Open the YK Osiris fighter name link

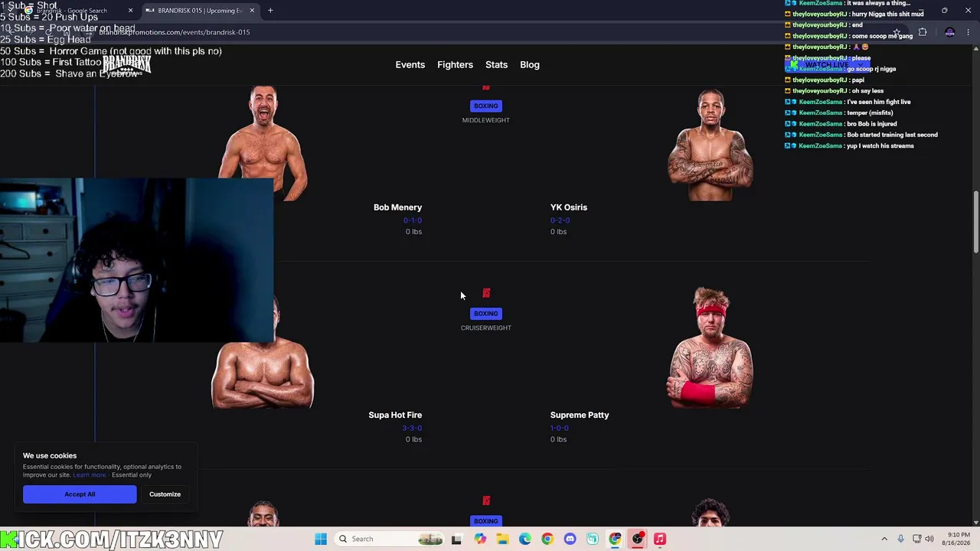point(569,207)
